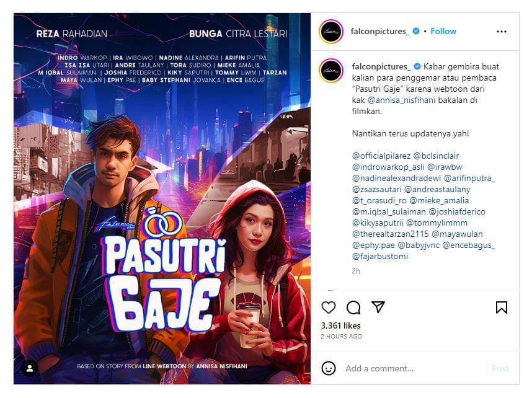
Task: Open falconpictures_ profile avatar in header
Action: 331,32
